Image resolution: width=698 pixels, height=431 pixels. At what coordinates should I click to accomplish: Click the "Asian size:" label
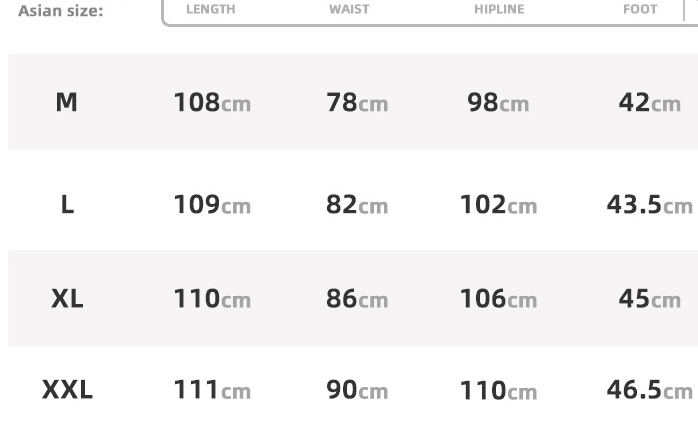click(60, 11)
